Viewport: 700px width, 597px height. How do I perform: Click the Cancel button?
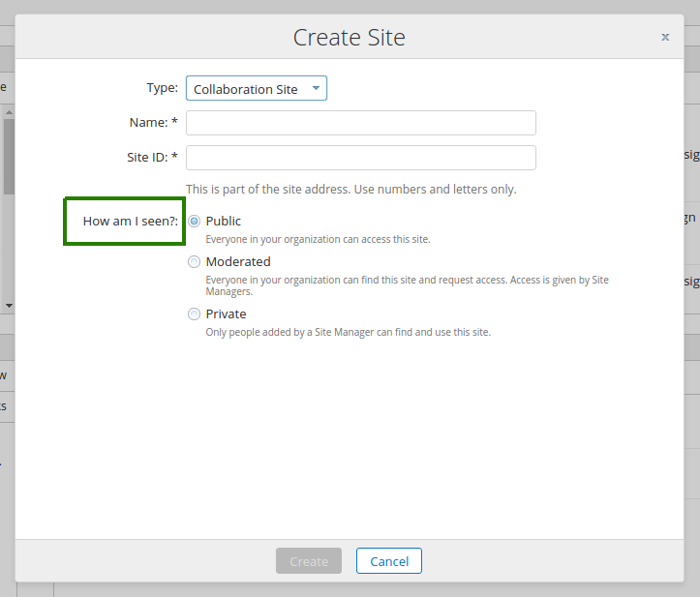pos(388,561)
